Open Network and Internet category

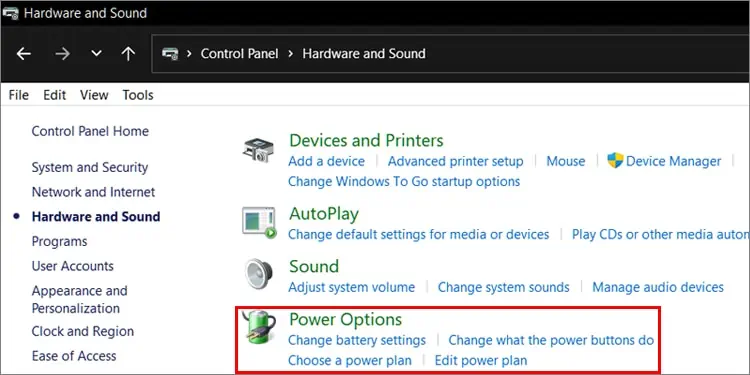click(x=93, y=192)
